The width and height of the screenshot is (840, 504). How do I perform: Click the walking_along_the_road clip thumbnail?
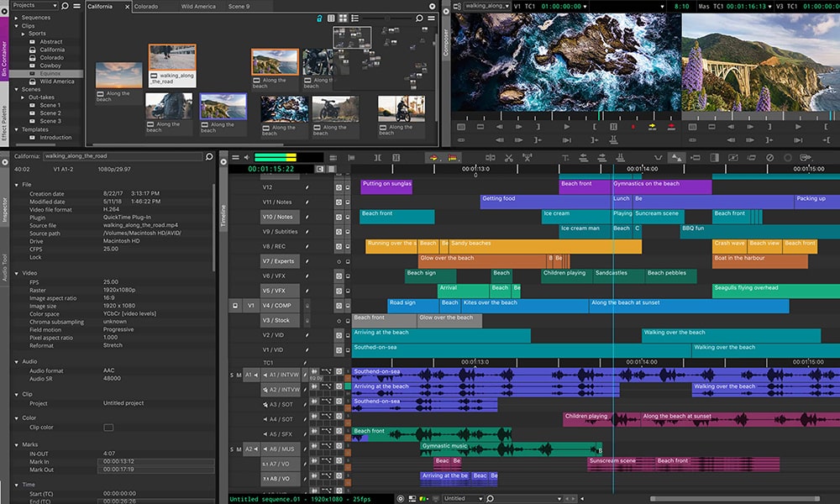coord(172,58)
